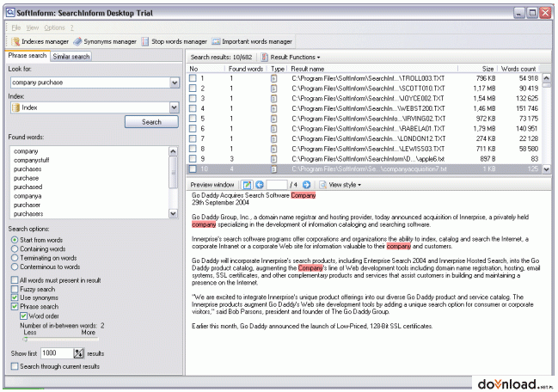Open the Important words manager
The width and height of the screenshot is (558, 392).
[x=252, y=41]
